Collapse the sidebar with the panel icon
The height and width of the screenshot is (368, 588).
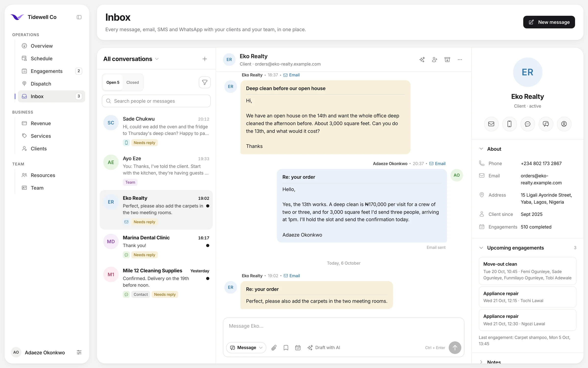[79, 17]
